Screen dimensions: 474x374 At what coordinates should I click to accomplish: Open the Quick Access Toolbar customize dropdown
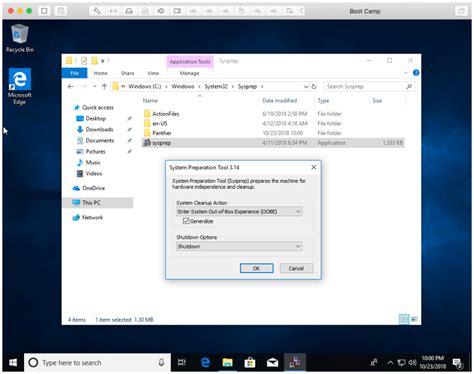(x=103, y=61)
